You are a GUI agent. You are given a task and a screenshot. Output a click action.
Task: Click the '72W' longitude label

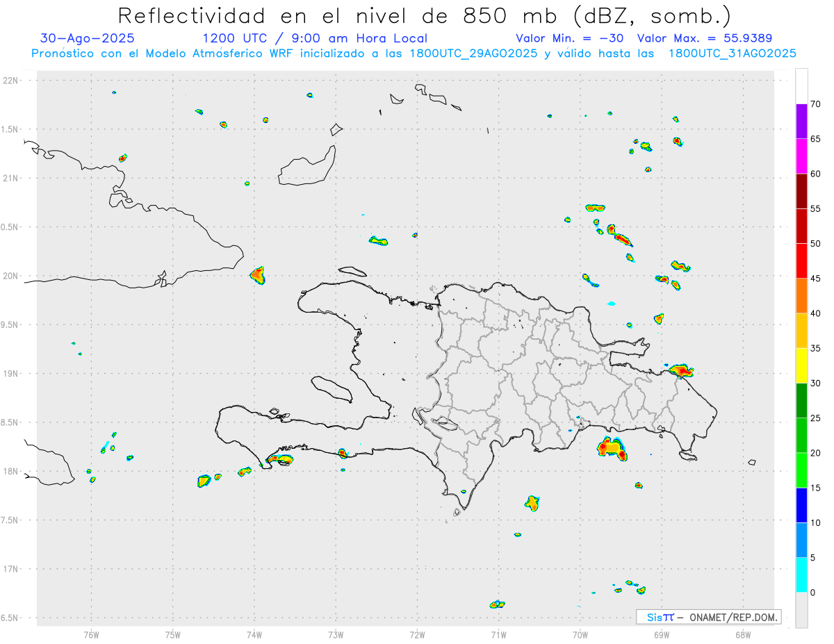[x=417, y=634]
